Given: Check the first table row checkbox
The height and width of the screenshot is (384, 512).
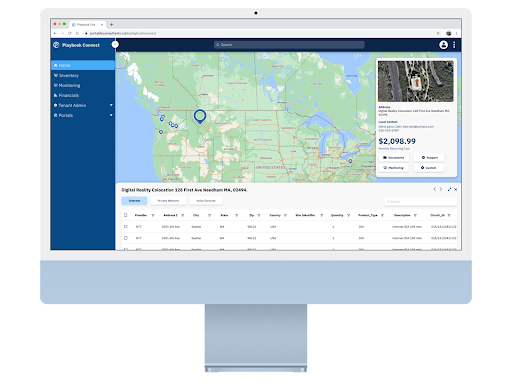Looking at the screenshot, I should [x=126, y=227].
